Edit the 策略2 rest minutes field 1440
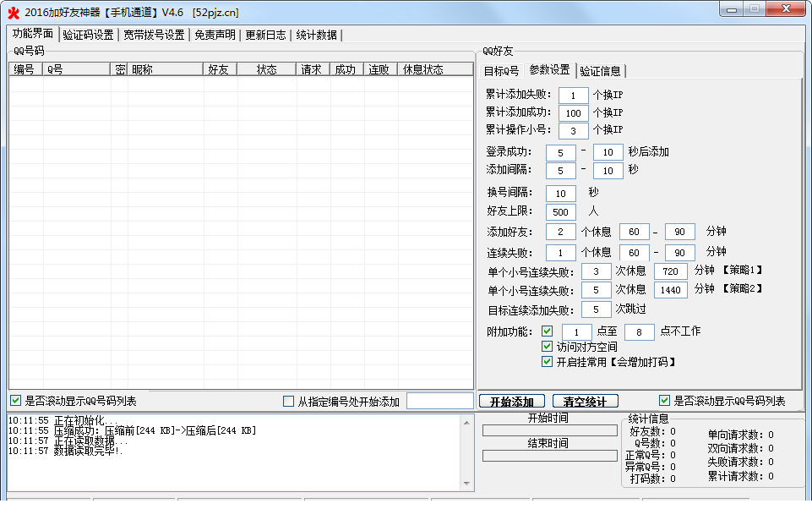 click(x=671, y=290)
